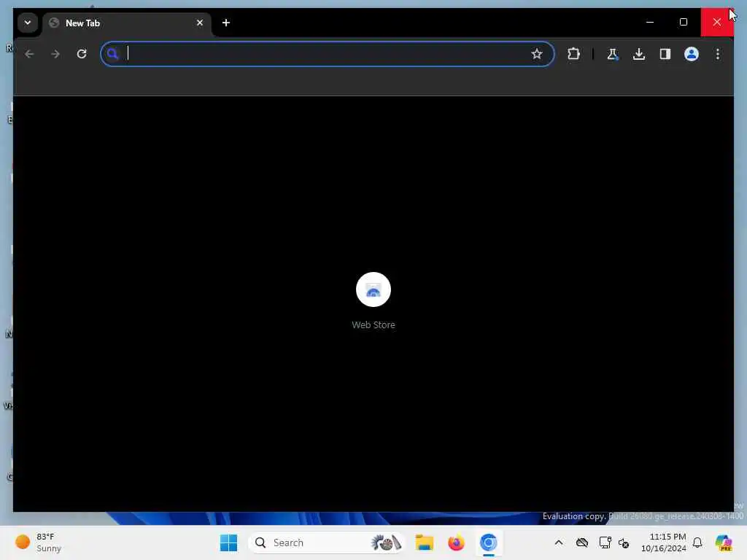Click the search magnifier in address bar
Screen dimensions: 747x560
(x=112, y=54)
